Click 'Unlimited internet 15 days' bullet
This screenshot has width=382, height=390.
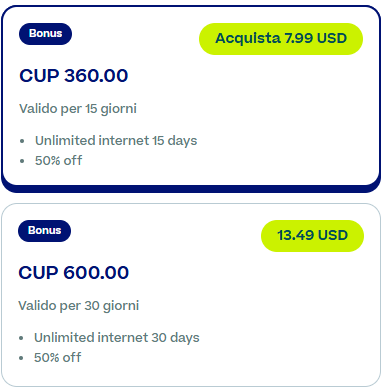116,141
